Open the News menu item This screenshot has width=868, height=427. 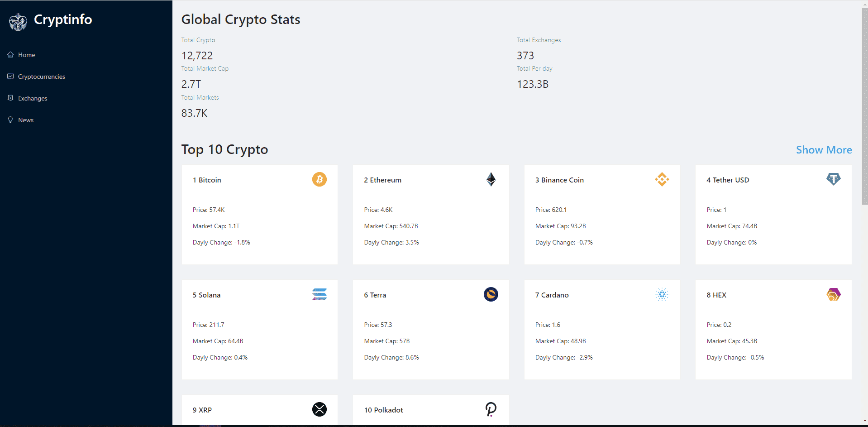pos(26,120)
